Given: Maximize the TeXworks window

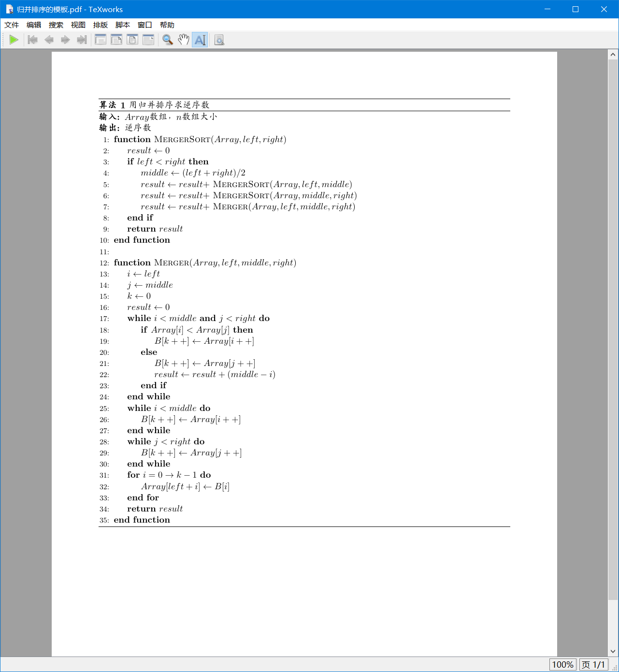Looking at the screenshot, I should pos(576,9).
